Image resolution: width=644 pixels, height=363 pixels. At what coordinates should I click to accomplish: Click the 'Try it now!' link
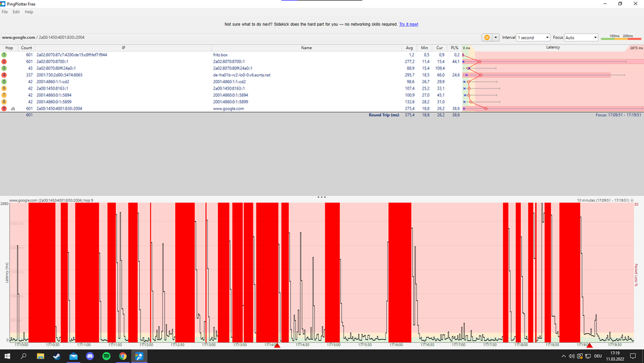(x=409, y=25)
